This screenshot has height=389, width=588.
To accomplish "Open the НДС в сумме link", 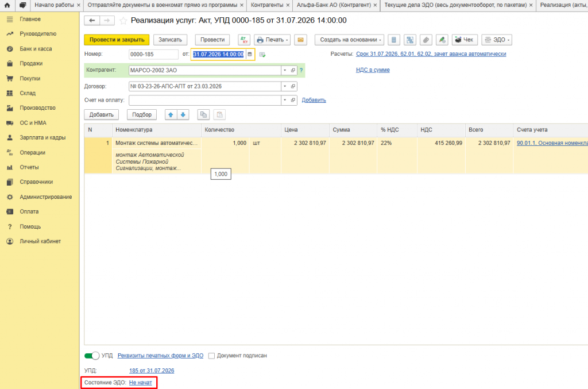I will point(373,70).
